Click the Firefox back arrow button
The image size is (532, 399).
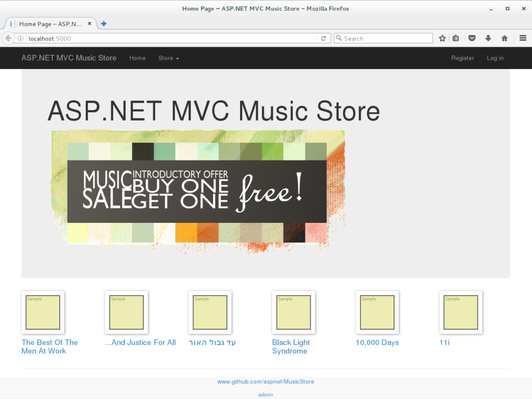(8, 38)
